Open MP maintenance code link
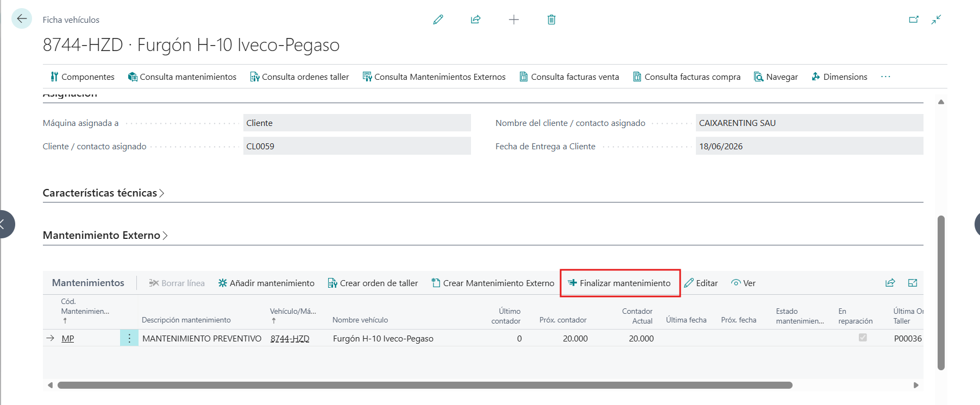This screenshot has height=405, width=980. coord(68,338)
